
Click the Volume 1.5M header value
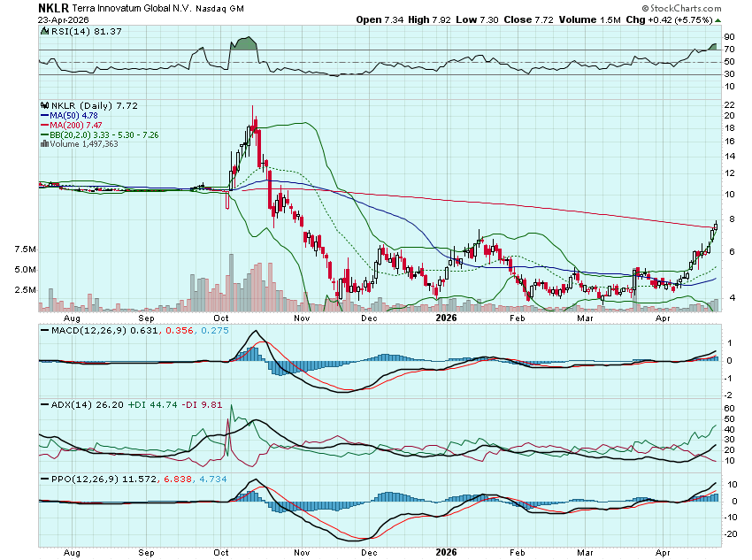(x=590, y=20)
